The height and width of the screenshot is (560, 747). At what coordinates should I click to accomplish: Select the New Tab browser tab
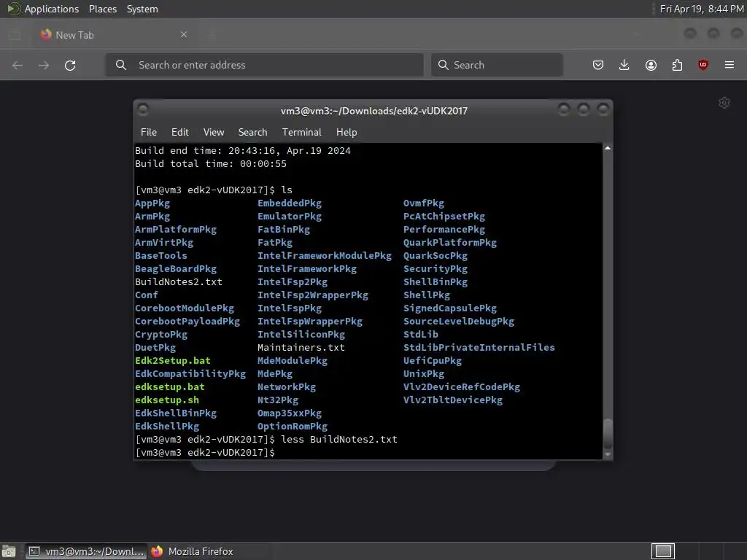point(115,34)
